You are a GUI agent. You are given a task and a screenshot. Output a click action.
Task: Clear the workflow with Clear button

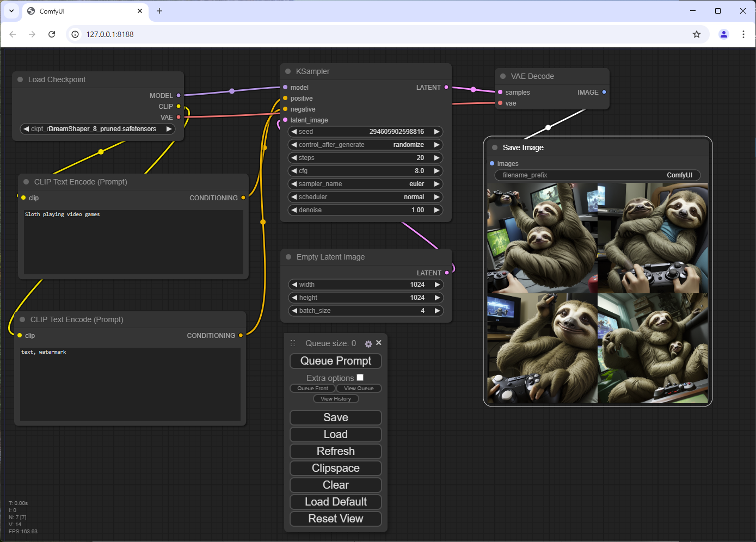tap(336, 485)
